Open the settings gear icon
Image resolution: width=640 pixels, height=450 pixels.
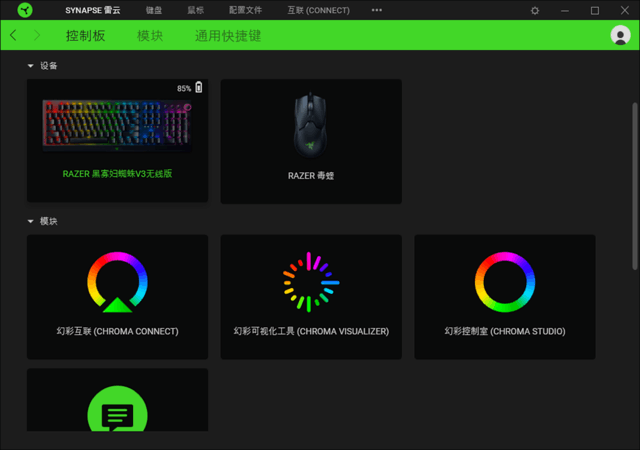click(x=535, y=11)
